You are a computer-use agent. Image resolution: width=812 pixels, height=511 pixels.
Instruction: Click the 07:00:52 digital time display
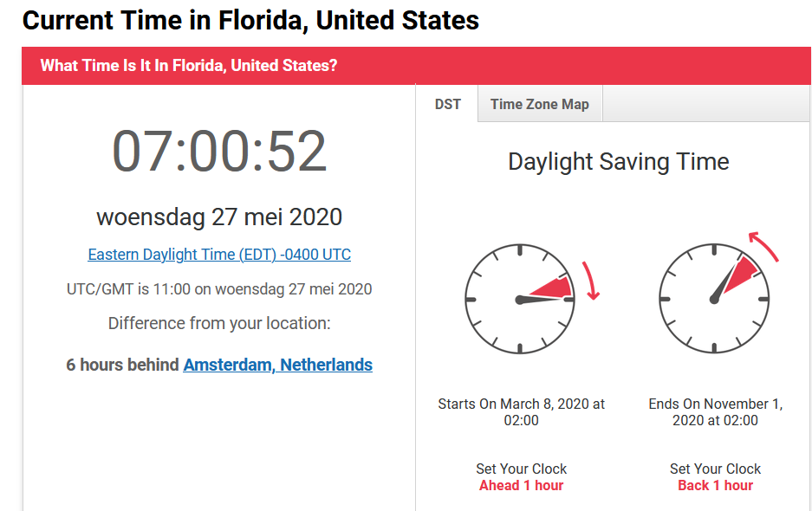coord(219,152)
